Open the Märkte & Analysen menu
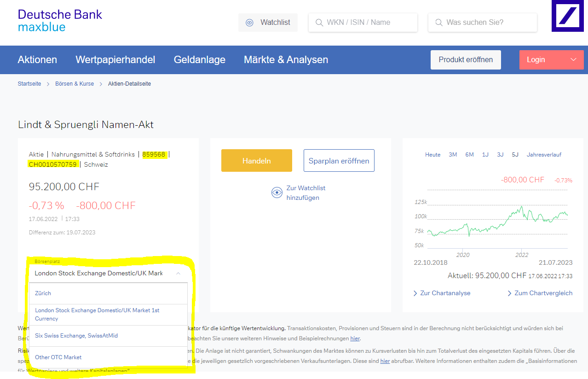This screenshot has height=379, width=588. click(286, 59)
